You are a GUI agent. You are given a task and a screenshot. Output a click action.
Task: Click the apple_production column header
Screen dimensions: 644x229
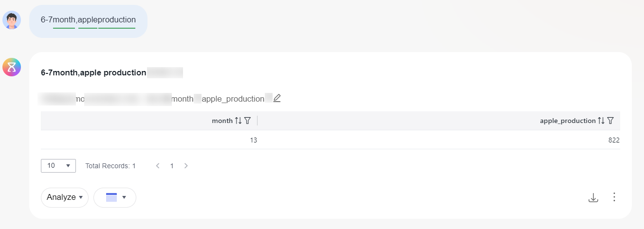pyautogui.click(x=568, y=121)
